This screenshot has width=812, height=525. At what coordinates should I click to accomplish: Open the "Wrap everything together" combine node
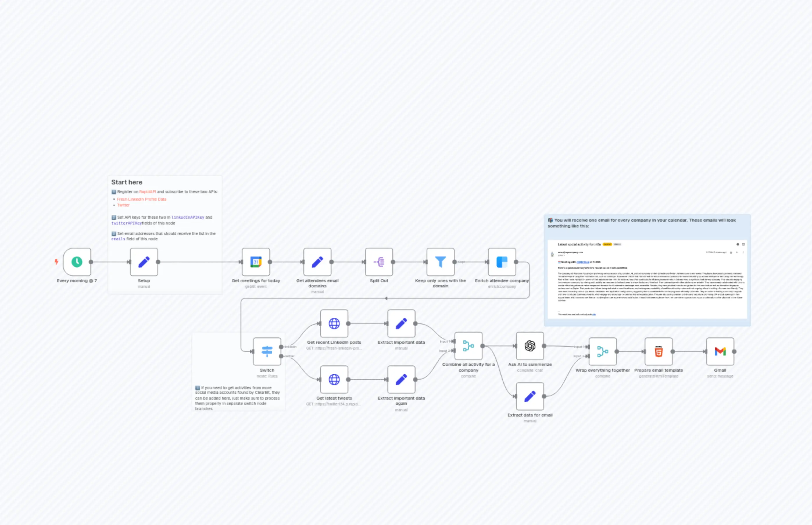(x=602, y=351)
